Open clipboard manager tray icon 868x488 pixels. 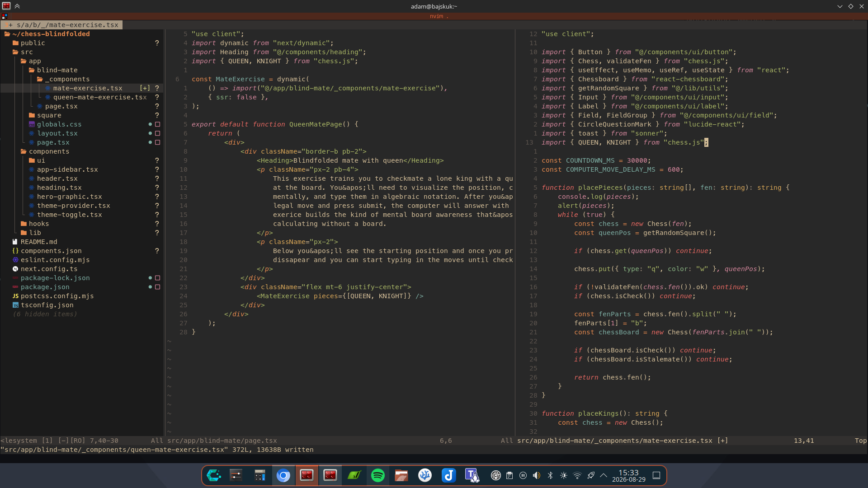[x=509, y=475]
